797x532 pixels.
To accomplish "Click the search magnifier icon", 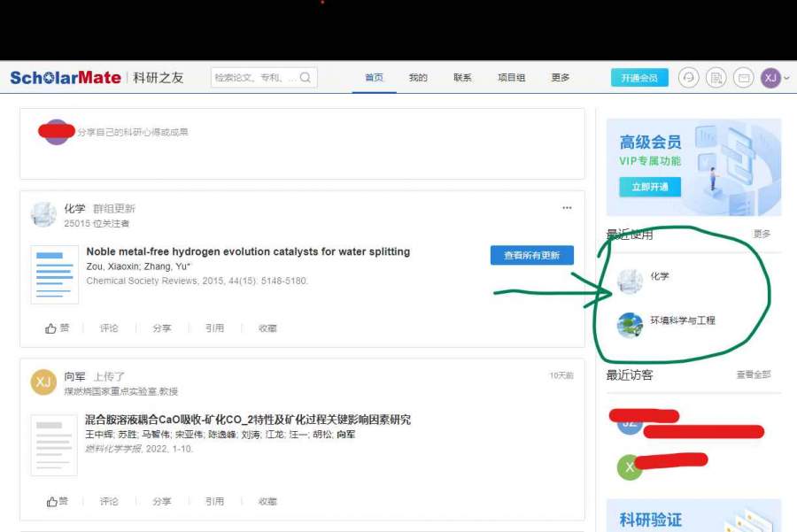I will pos(305,78).
